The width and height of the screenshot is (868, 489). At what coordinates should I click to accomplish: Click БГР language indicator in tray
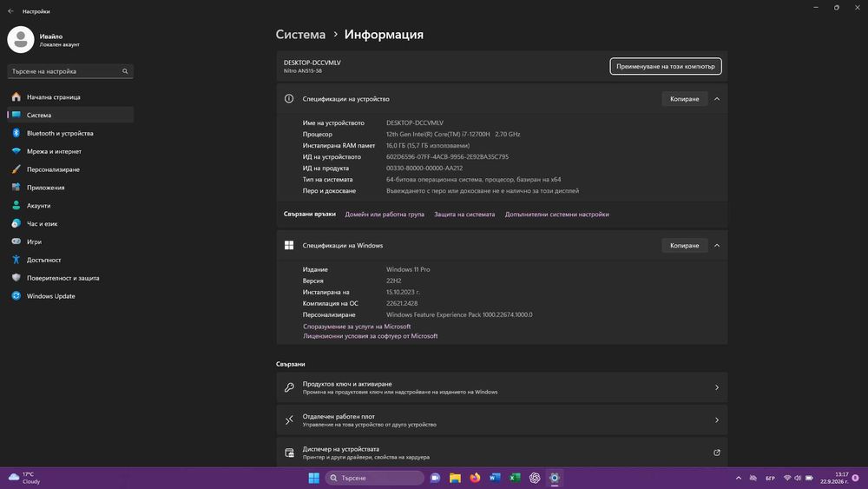coord(770,478)
